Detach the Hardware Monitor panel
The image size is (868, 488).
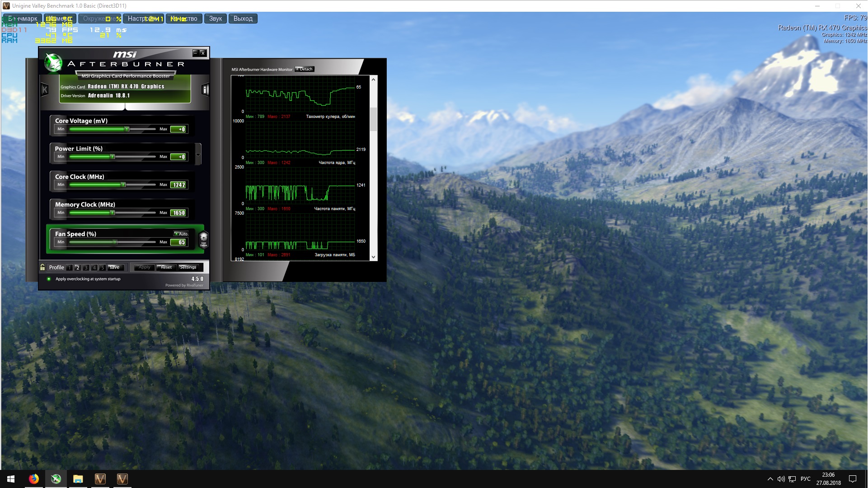point(304,69)
